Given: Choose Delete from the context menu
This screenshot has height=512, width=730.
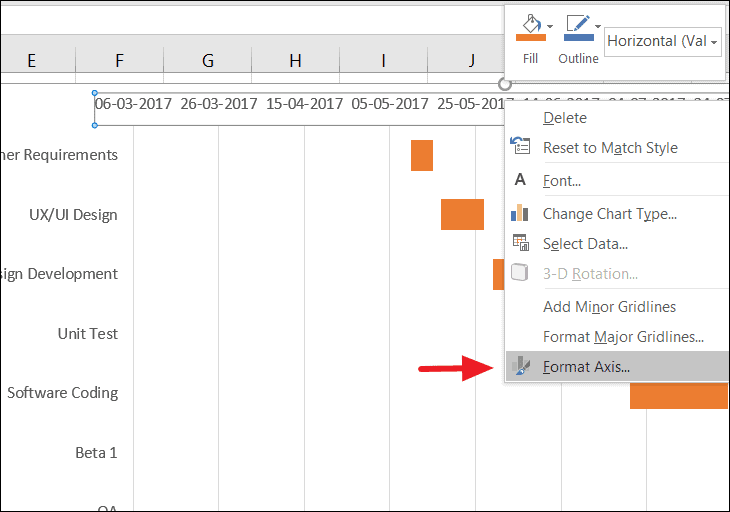Looking at the screenshot, I should [565, 118].
